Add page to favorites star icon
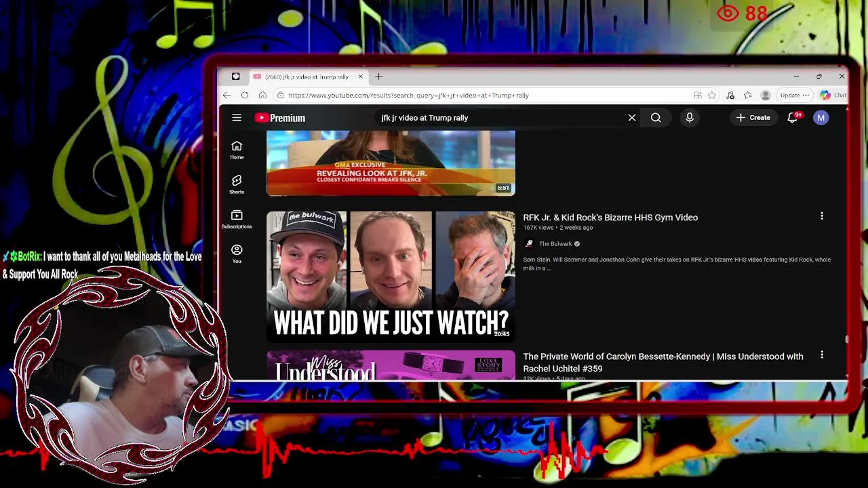This screenshot has width=868, height=488. coord(712,96)
